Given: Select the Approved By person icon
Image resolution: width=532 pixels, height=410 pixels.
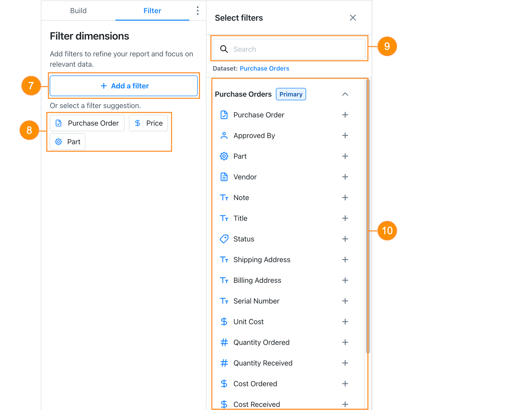Looking at the screenshot, I should click(224, 135).
